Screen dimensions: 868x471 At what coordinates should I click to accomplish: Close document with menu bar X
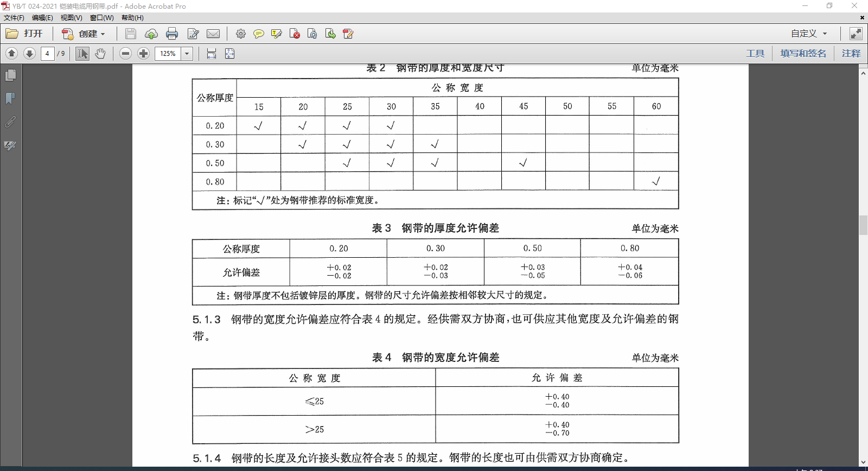862,17
